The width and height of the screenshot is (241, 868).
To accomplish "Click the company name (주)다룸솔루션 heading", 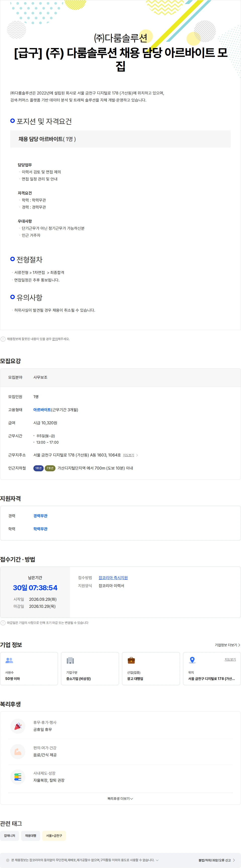I will pos(120,38).
